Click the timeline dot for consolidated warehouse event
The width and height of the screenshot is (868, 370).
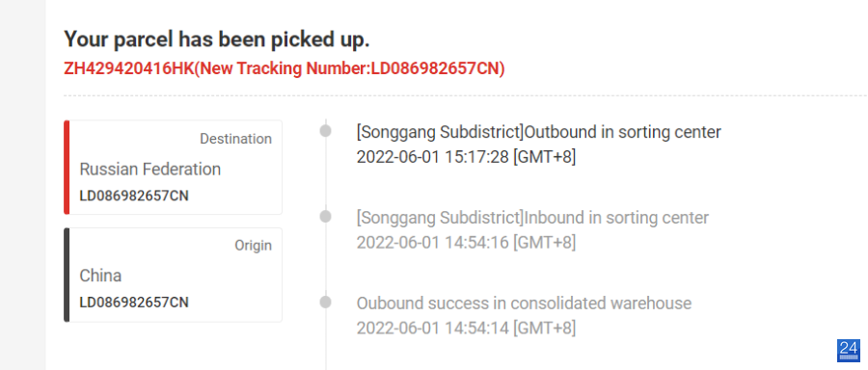[326, 302]
